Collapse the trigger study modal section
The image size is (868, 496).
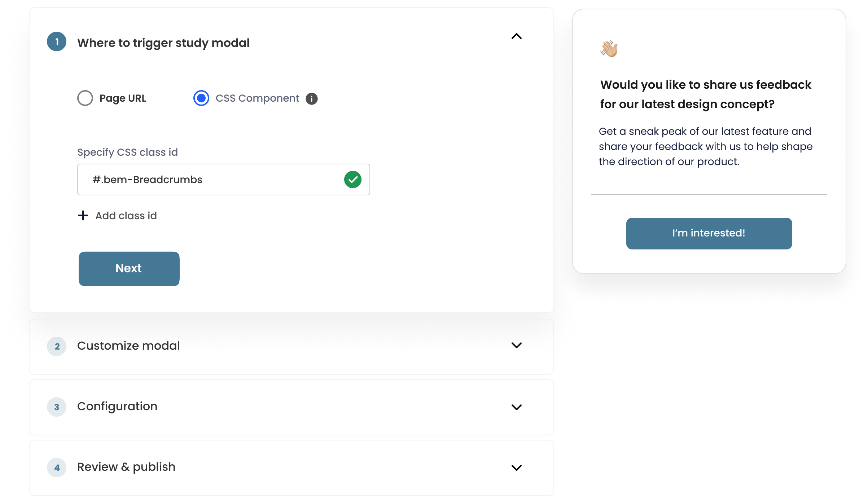click(516, 36)
